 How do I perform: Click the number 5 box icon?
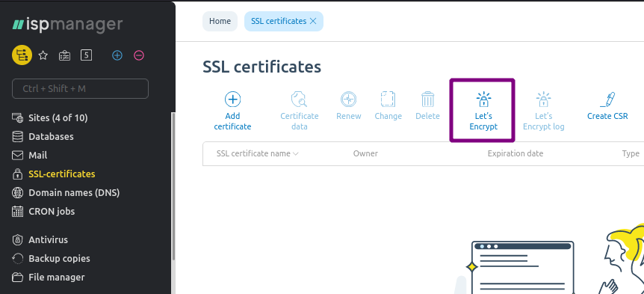pos(86,55)
